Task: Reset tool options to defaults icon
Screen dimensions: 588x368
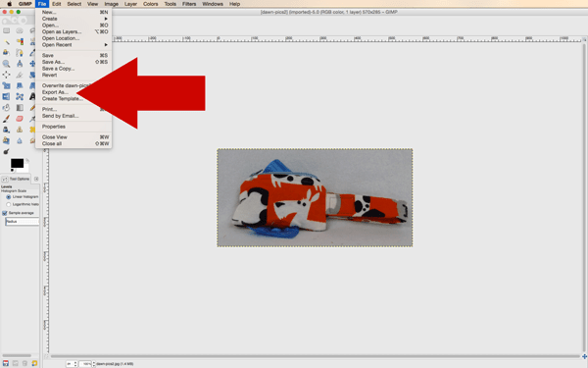Action: [x=34, y=363]
